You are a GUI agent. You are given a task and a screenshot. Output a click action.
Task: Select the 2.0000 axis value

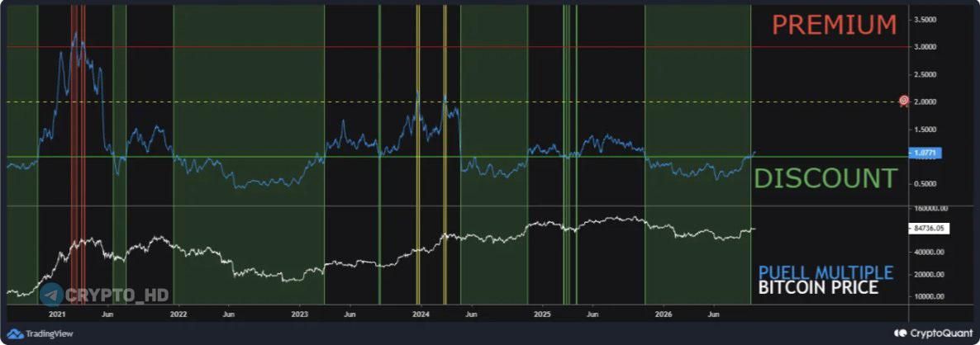coord(925,102)
